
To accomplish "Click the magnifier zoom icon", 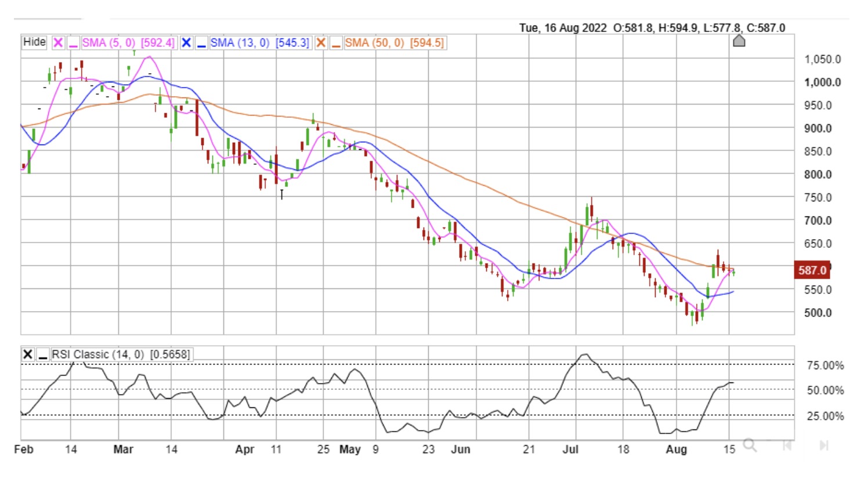I will [750, 445].
